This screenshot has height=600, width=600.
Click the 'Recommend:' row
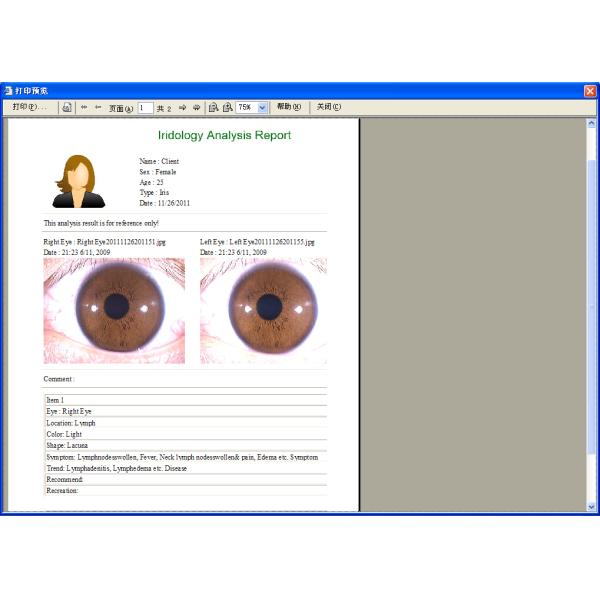point(186,479)
